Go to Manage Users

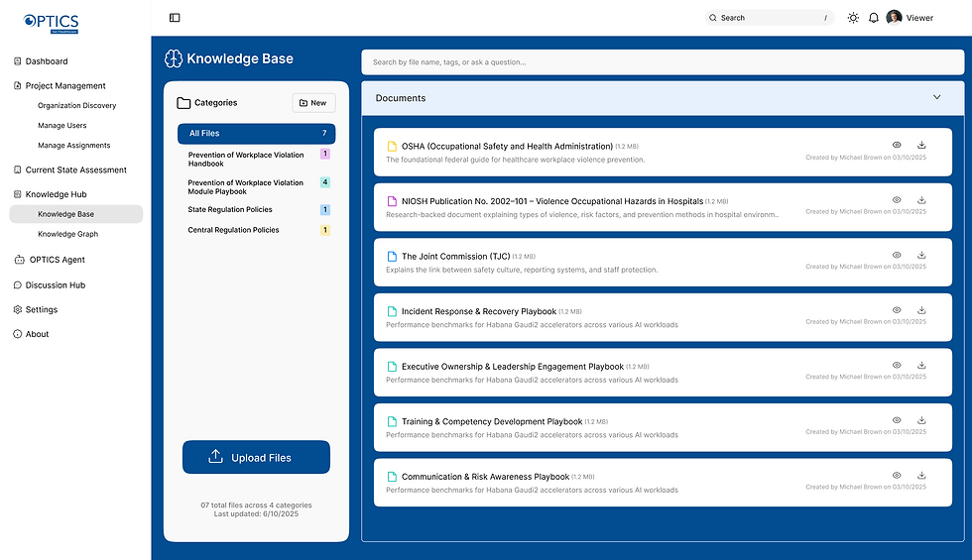click(x=61, y=126)
